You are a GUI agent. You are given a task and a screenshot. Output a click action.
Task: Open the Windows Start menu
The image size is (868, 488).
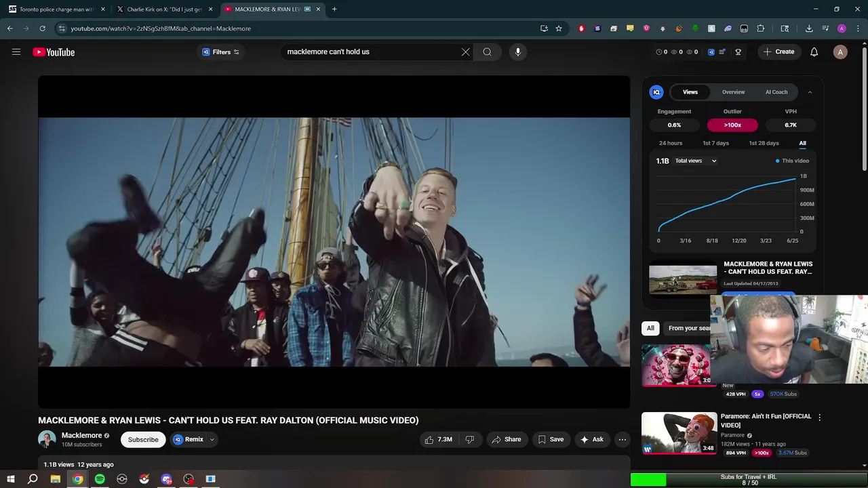(11, 479)
